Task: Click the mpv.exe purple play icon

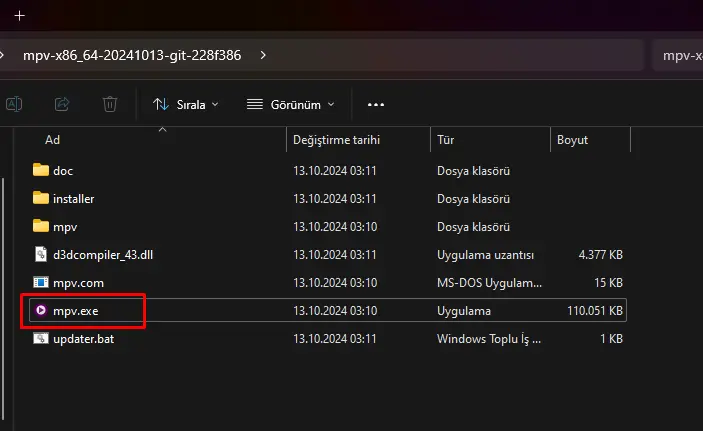Action: (x=41, y=310)
